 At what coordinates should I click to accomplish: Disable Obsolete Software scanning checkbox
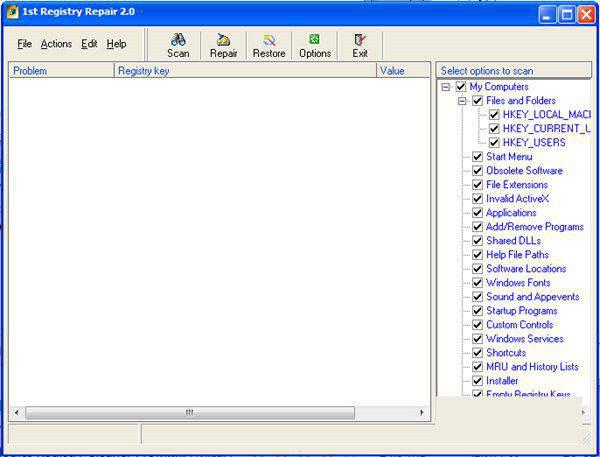click(x=477, y=171)
